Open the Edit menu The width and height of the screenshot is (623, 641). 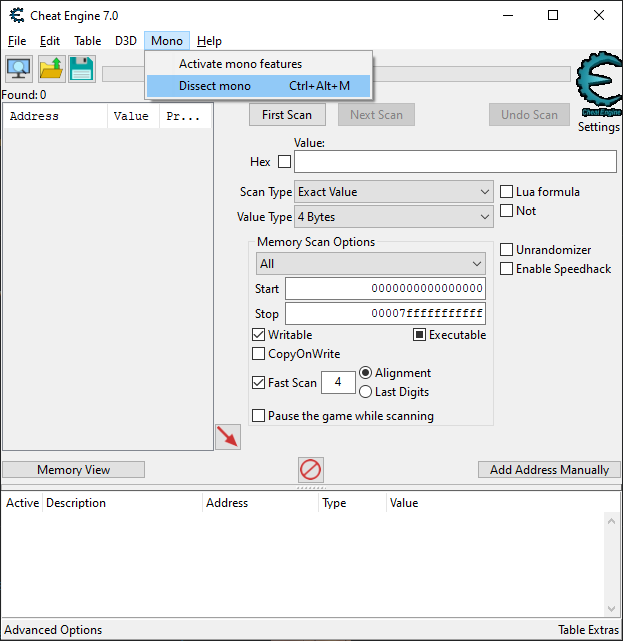[x=50, y=41]
